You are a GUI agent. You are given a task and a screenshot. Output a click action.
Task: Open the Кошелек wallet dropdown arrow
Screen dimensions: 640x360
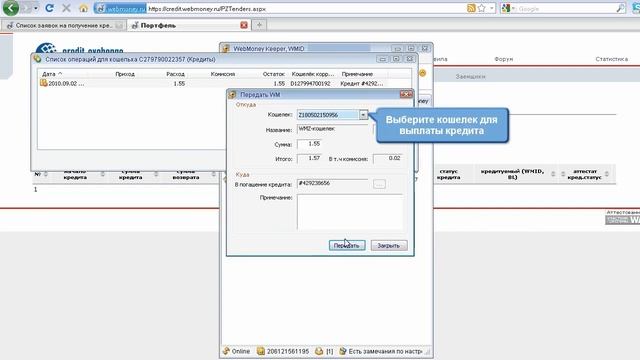[x=363, y=115]
